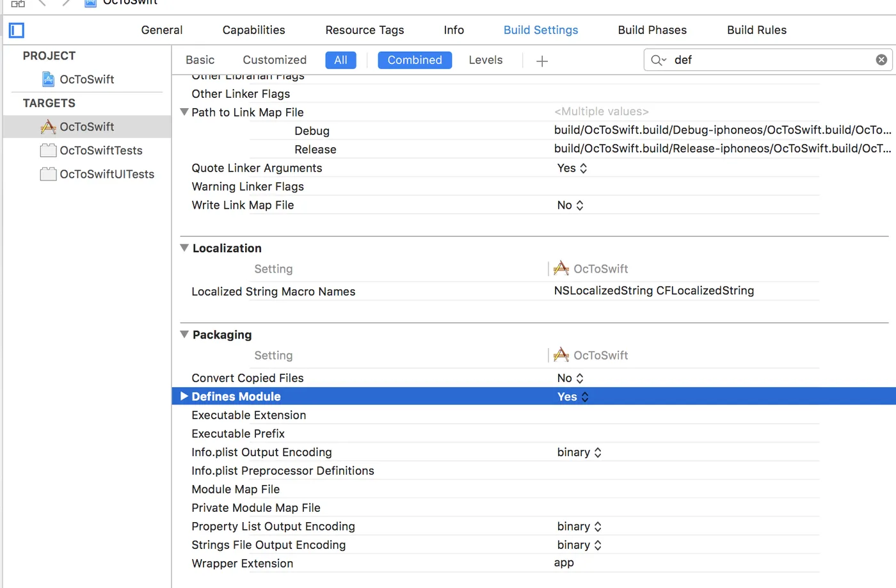Show Basic build settings
The width and height of the screenshot is (896, 588).
pos(200,60)
